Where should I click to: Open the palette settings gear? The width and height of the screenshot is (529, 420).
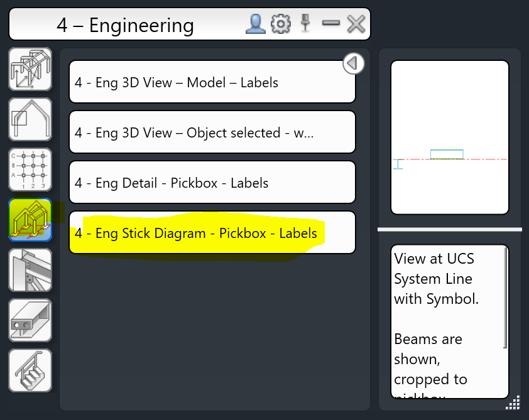[280, 24]
